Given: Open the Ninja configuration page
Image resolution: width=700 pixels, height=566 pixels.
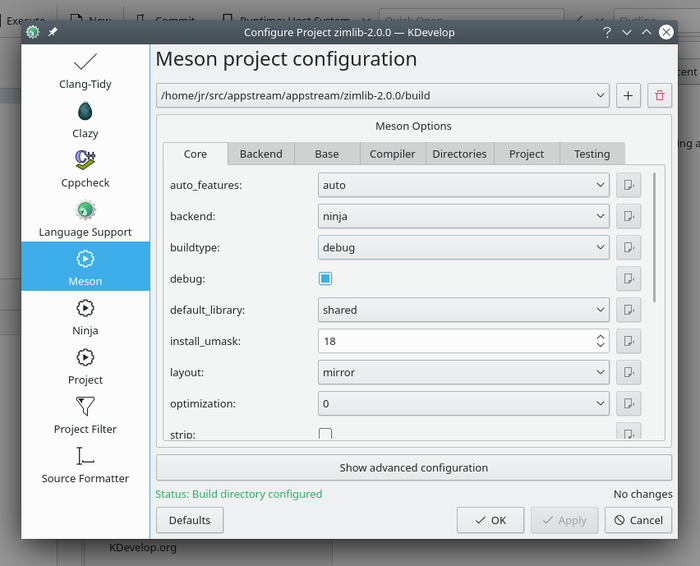Looking at the screenshot, I should coord(85,317).
